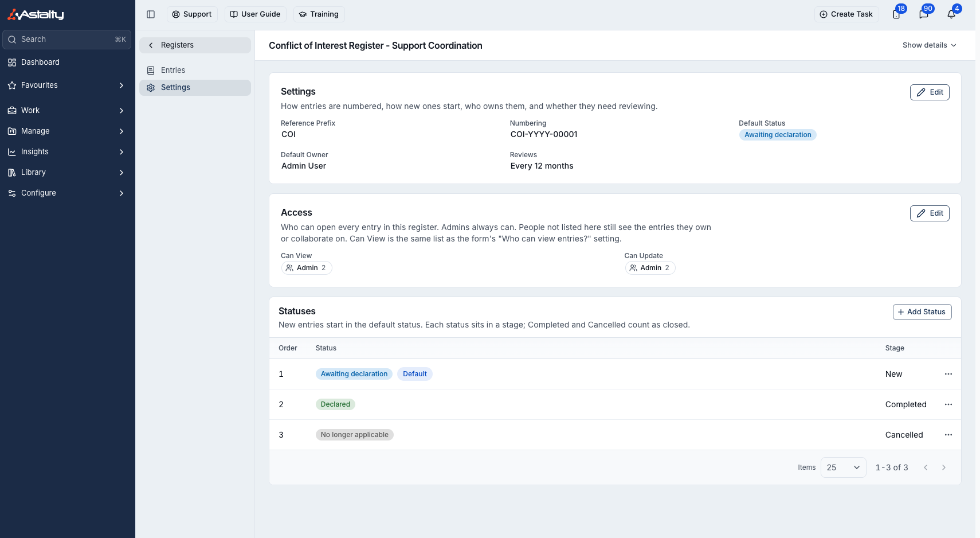Open the notifications bell icon
This screenshot has width=980, height=538.
[x=951, y=14]
